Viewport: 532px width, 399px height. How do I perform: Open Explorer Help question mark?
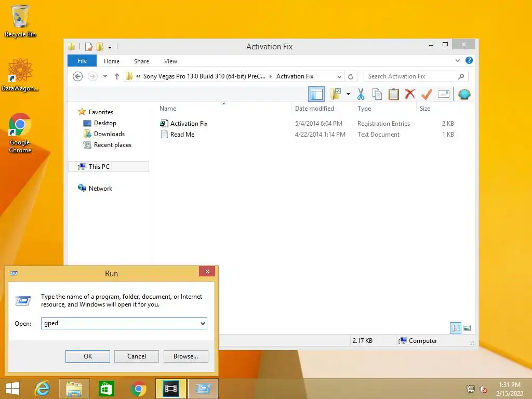coord(469,60)
